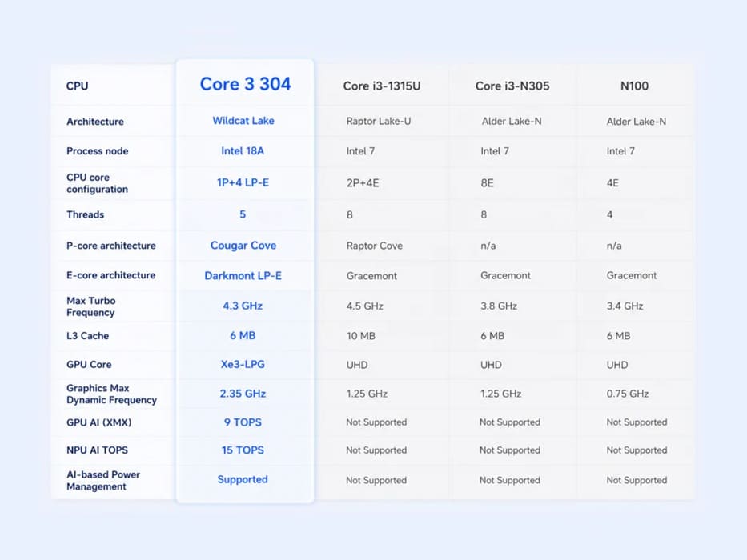Select the "Intel 18A" process node cell
The height and width of the screenshot is (560, 747).
click(243, 151)
